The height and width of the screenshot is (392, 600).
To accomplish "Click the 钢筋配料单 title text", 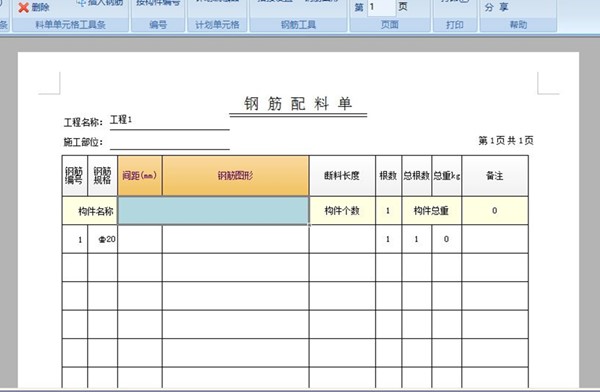I will tap(298, 103).
